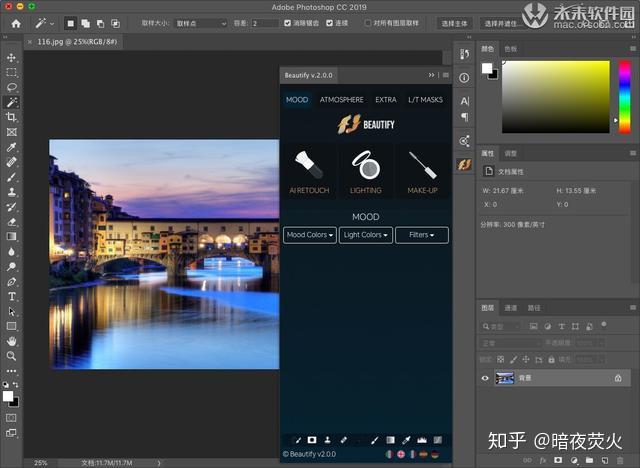This screenshot has height=468, width=640.
Task: Select the Healing Brush tool
Action: pos(11,162)
